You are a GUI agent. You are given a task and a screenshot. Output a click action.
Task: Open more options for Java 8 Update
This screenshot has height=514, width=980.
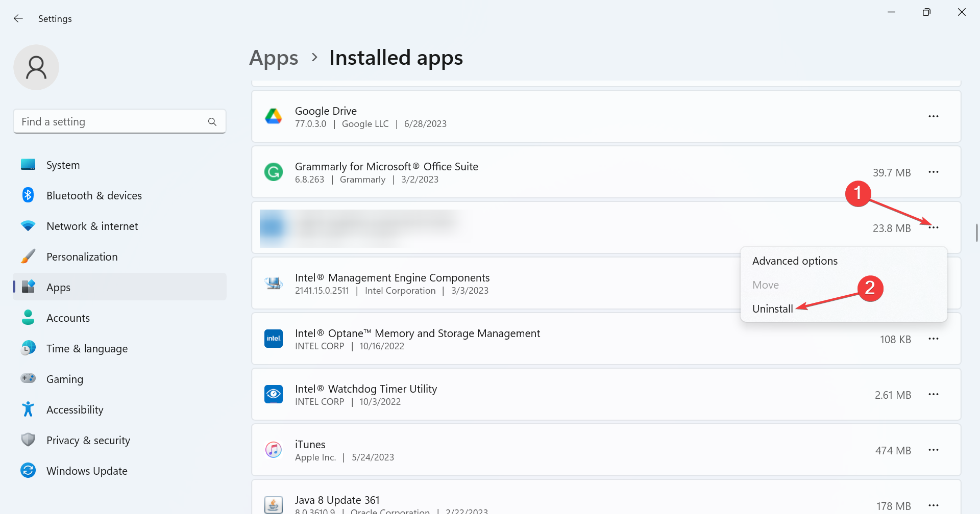pos(934,505)
